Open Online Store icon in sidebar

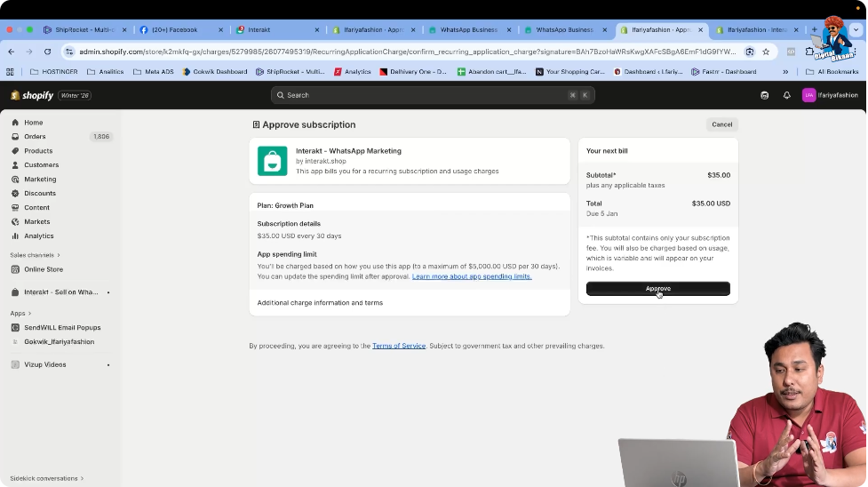tap(15, 269)
